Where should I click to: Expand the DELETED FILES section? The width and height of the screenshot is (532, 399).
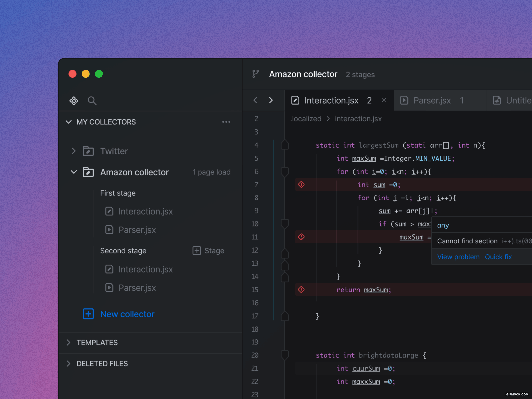tap(69, 363)
